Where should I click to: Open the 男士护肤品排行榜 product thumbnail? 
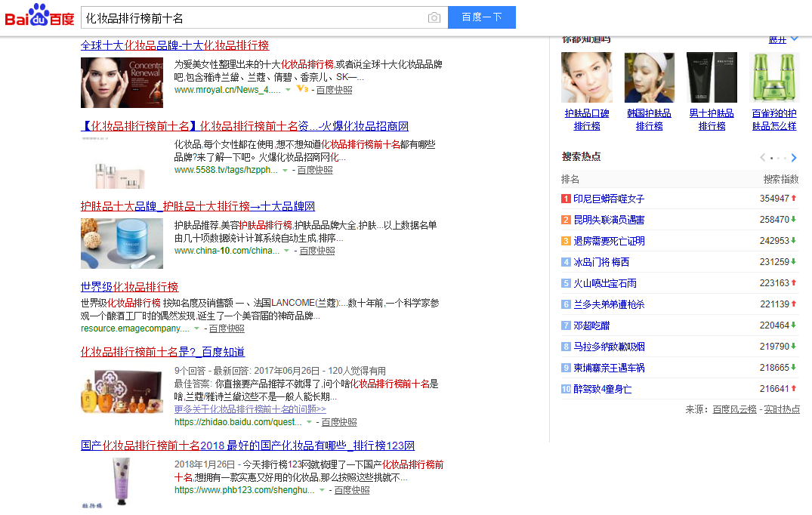click(712, 77)
